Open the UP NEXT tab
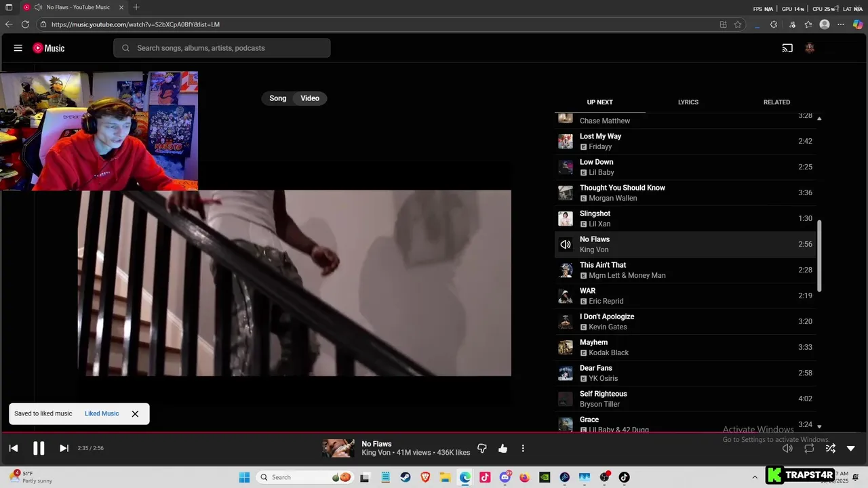The image size is (868, 488). (x=599, y=102)
